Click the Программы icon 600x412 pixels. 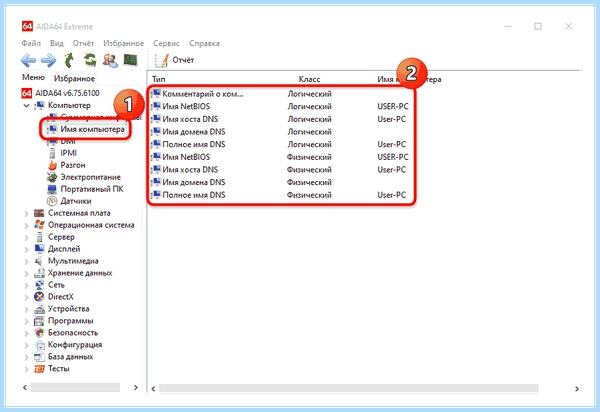[39, 321]
